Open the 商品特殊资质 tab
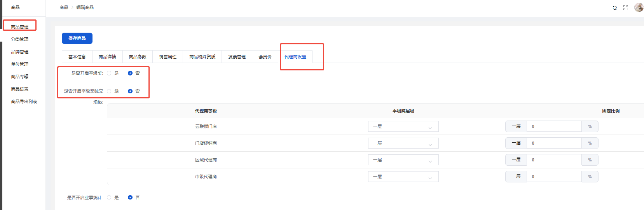The image size is (644, 210). 202,57
